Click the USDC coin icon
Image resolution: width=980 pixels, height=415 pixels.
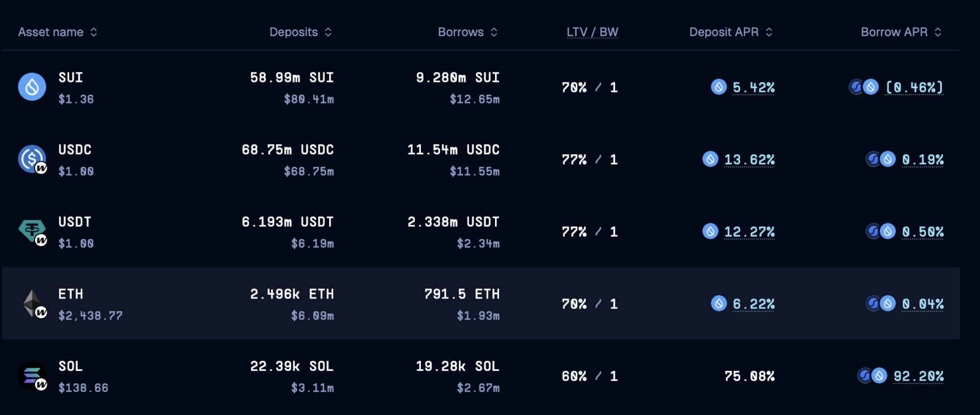point(32,159)
